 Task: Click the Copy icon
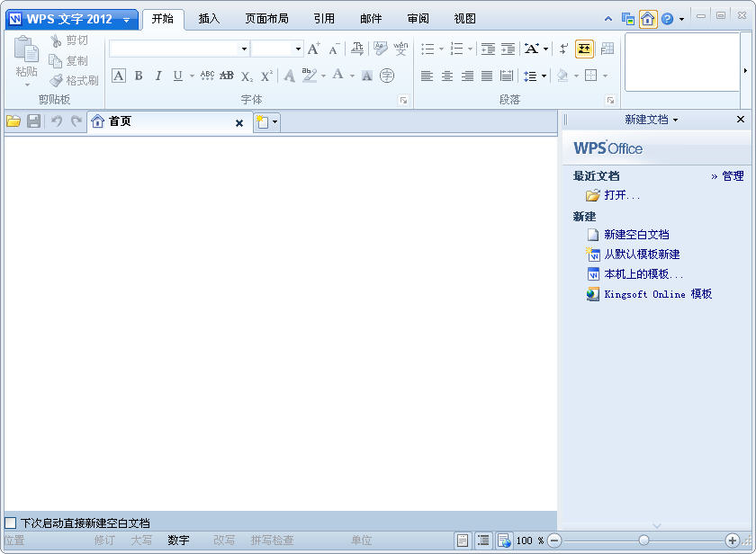pyautogui.click(x=56, y=61)
